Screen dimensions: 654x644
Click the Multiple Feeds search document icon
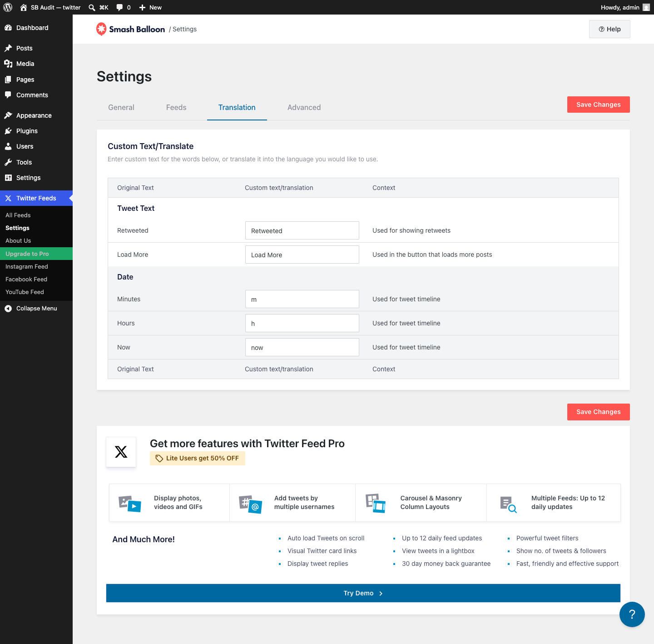508,504
